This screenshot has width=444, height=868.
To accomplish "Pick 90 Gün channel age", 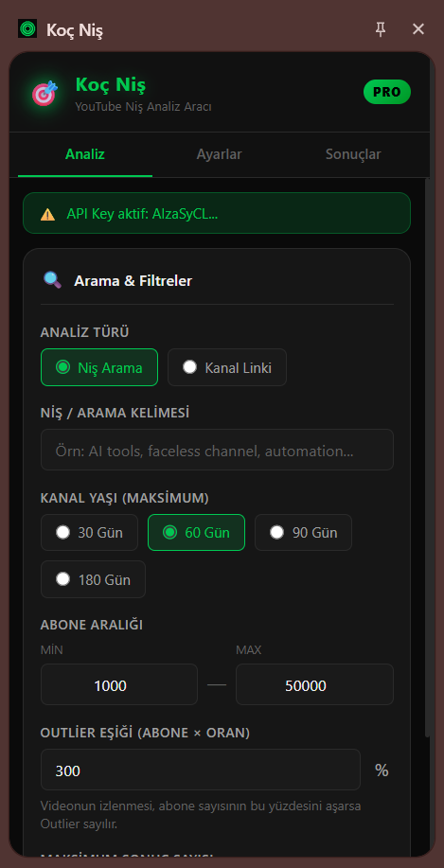I will (303, 533).
